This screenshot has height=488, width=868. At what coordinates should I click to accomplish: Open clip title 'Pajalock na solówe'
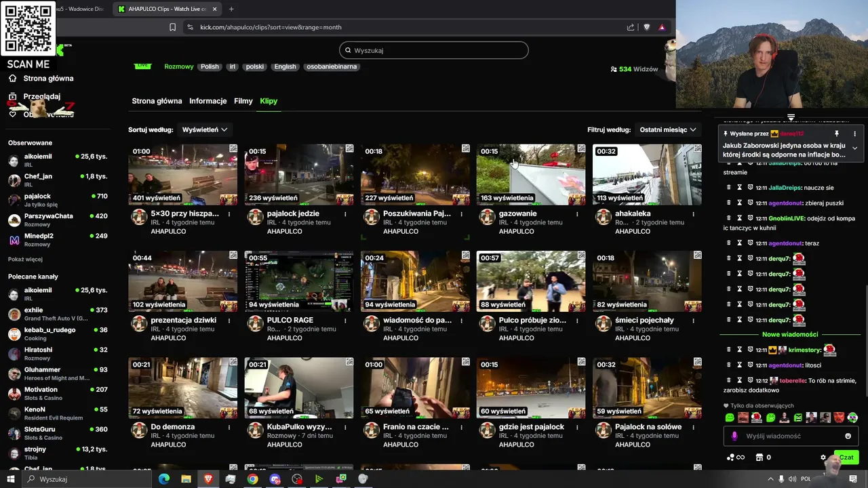[x=648, y=427]
